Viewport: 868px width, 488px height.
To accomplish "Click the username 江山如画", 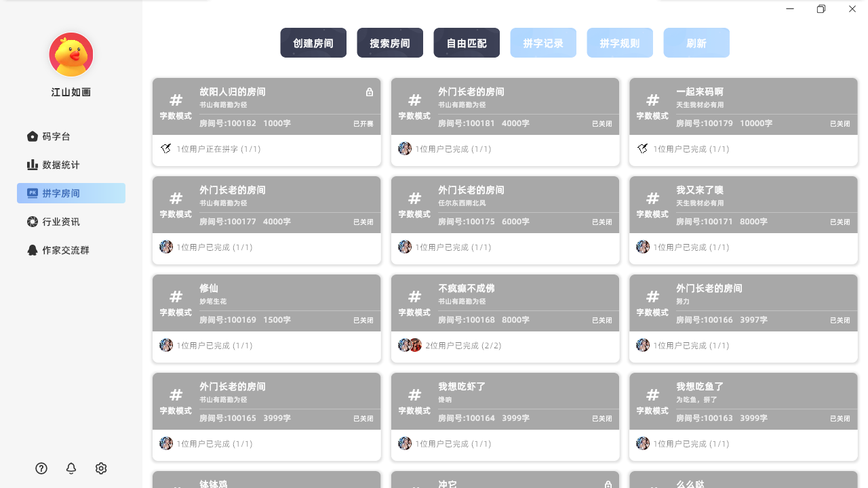I will (x=71, y=92).
